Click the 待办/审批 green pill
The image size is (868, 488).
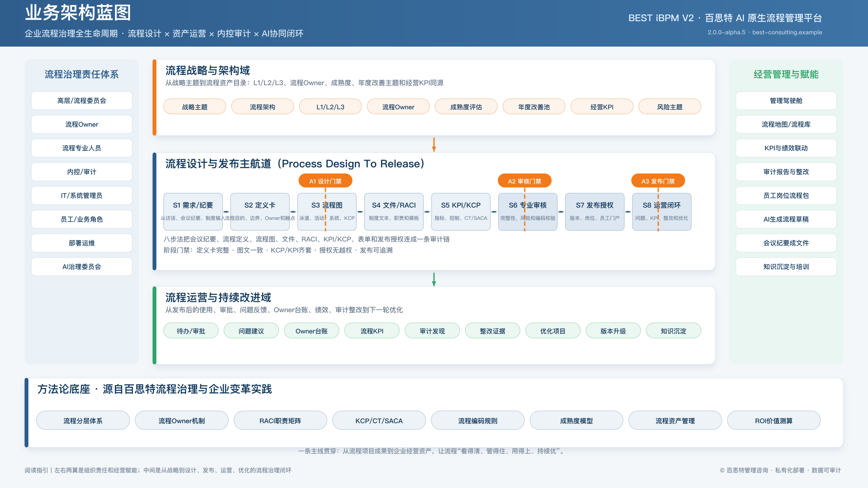click(x=191, y=331)
